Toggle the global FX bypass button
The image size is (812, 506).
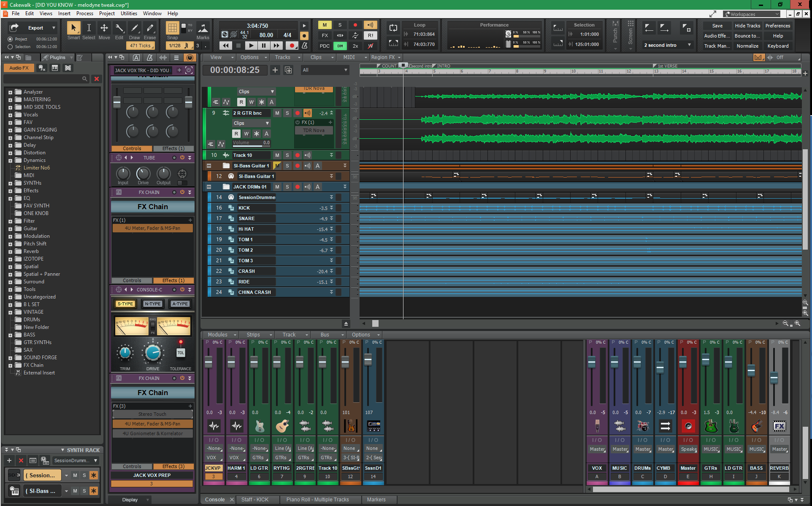click(325, 35)
